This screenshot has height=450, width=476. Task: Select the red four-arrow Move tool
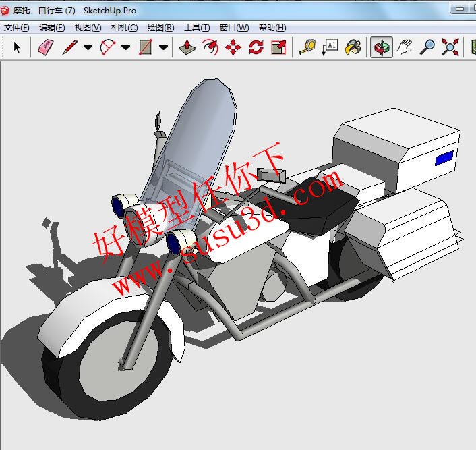(x=233, y=47)
